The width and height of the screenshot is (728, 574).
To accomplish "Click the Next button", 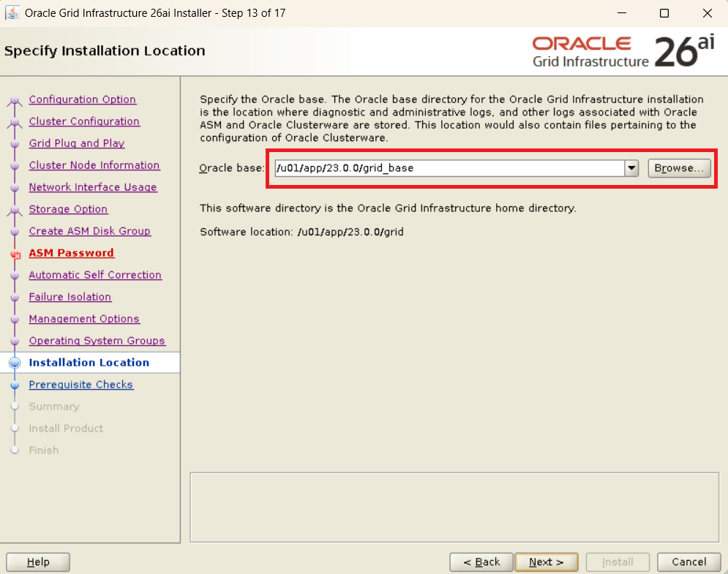I will (546, 562).
